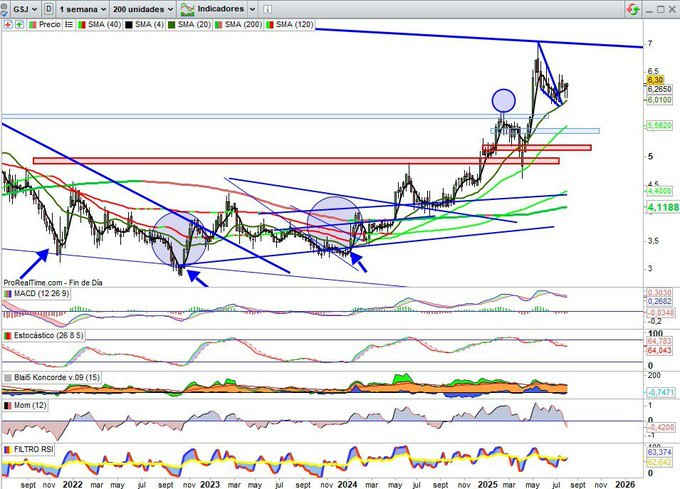The width and height of the screenshot is (680, 489).
Task: Click the SMA (120) color swatch
Action: [270, 25]
